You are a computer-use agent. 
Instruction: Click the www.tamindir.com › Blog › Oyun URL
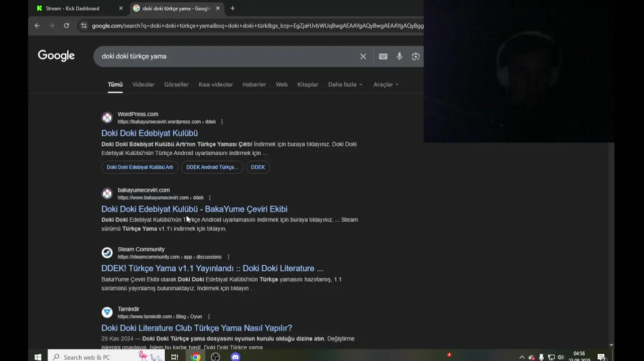point(160,316)
